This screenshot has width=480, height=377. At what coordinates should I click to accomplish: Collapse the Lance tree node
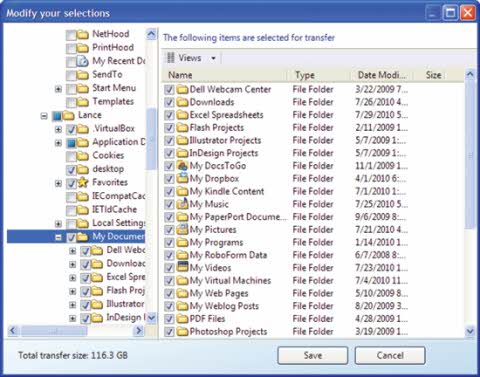[44, 116]
